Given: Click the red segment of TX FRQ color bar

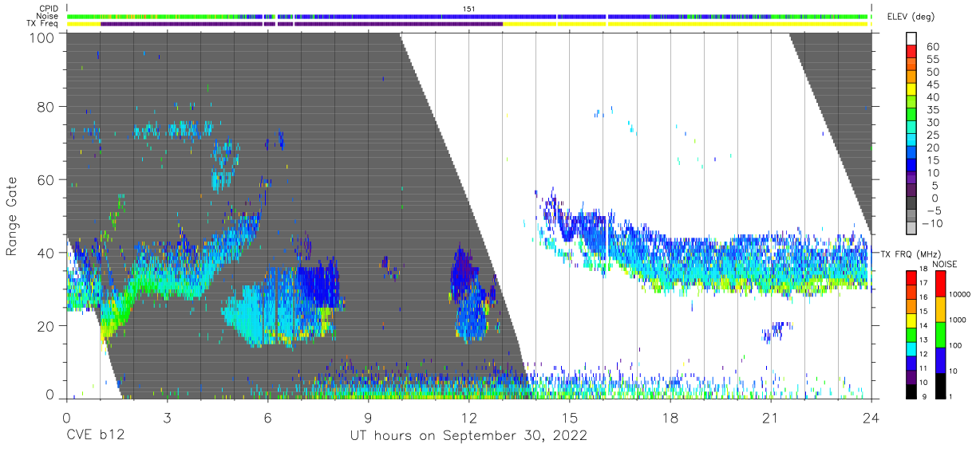Looking at the screenshot, I should pyautogui.click(x=912, y=277).
